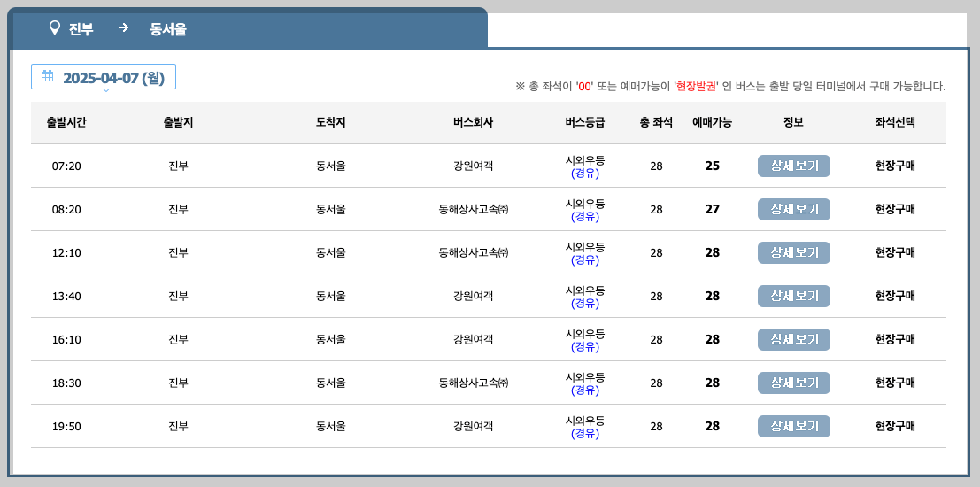Click the (경유) link in the 16:10 row
This screenshot has height=487, width=980.
585,347
